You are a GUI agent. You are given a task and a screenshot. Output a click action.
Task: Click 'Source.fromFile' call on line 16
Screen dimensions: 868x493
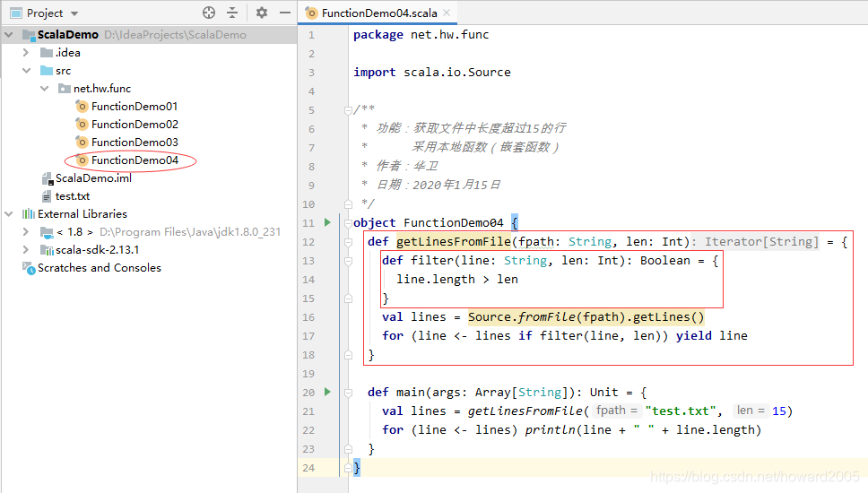(x=522, y=317)
